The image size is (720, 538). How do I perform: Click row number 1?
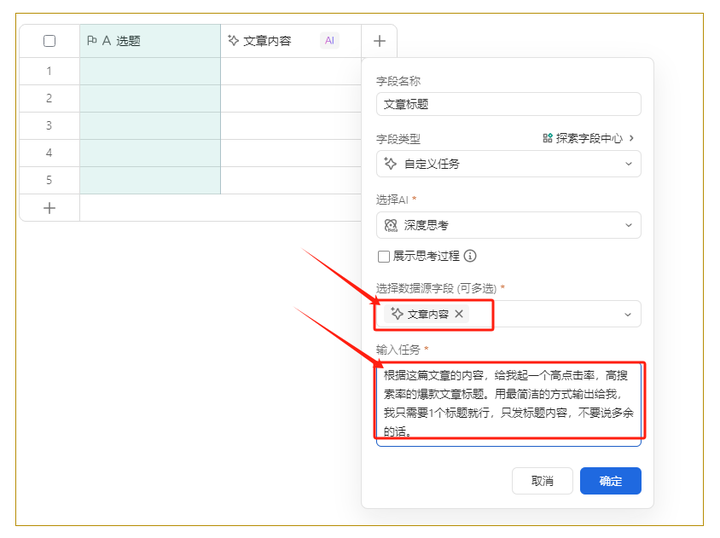tap(49, 71)
